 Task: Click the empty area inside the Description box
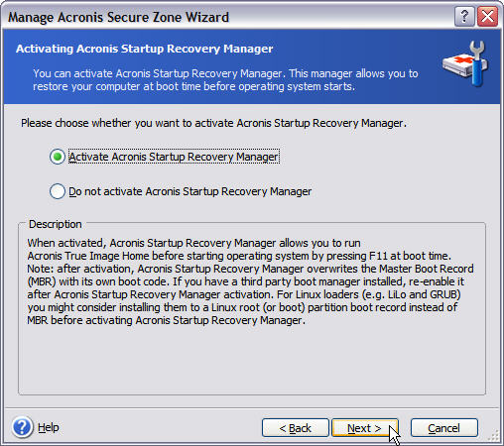point(251,360)
